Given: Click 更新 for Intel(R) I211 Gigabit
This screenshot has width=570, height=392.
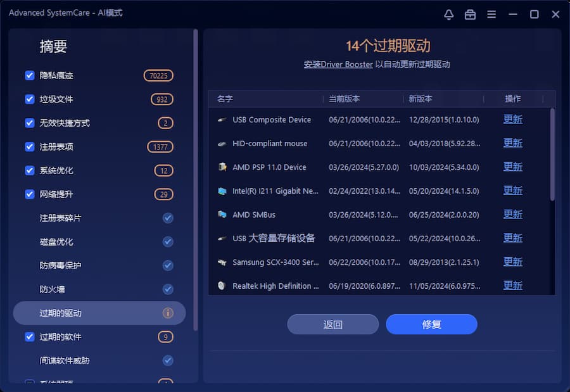Looking at the screenshot, I should [x=512, y=191].
